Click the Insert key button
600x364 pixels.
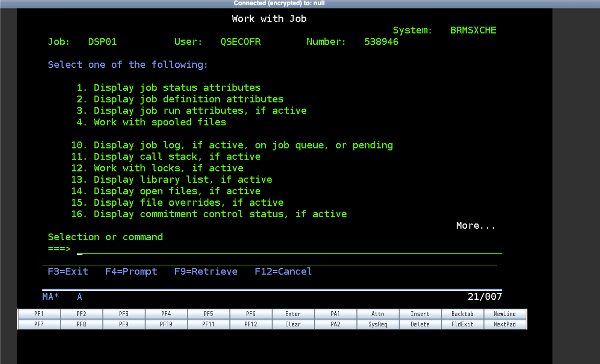click(x=420, y=314)
